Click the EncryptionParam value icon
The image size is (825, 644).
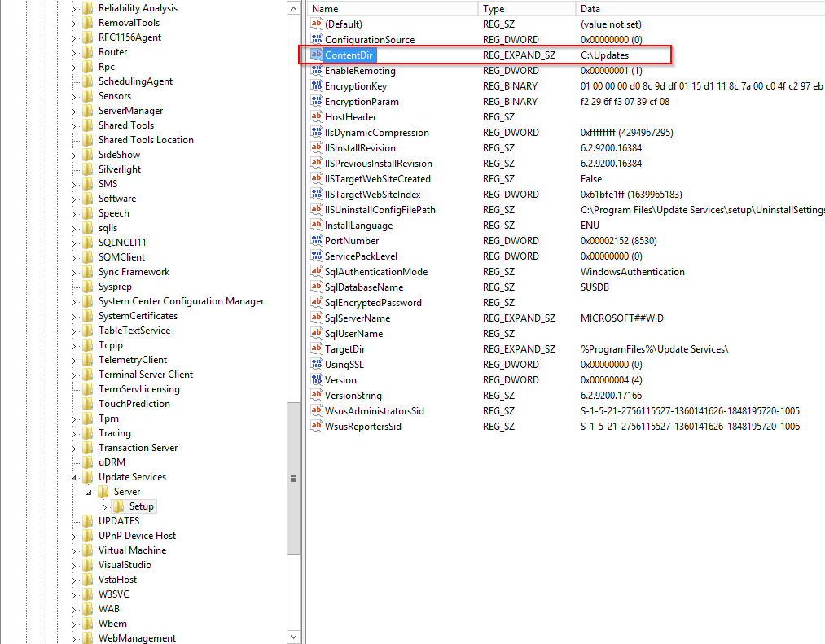[316, 101]
